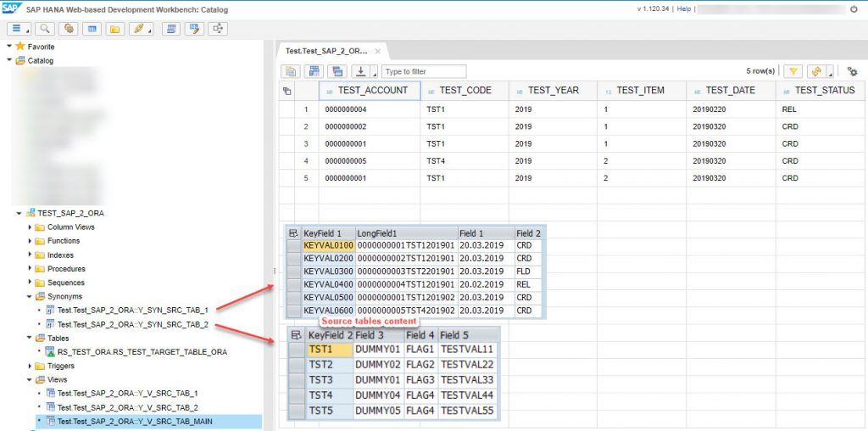Click the yellow filter funnel icon

coord(793,71)
